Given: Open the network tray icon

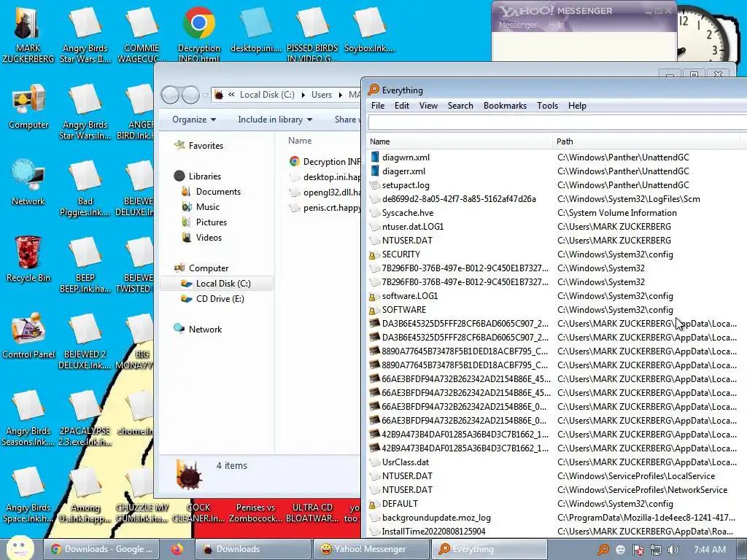Looking at the screenshot, I should tap(656, 550).
